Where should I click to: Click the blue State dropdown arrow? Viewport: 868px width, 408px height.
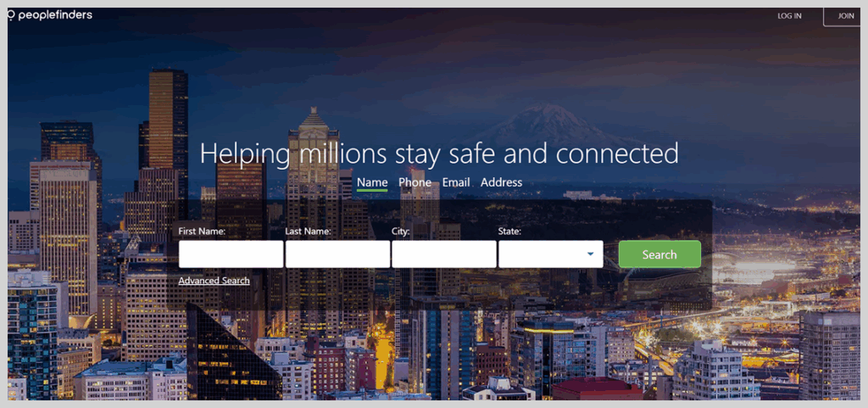tap(590, 254)
